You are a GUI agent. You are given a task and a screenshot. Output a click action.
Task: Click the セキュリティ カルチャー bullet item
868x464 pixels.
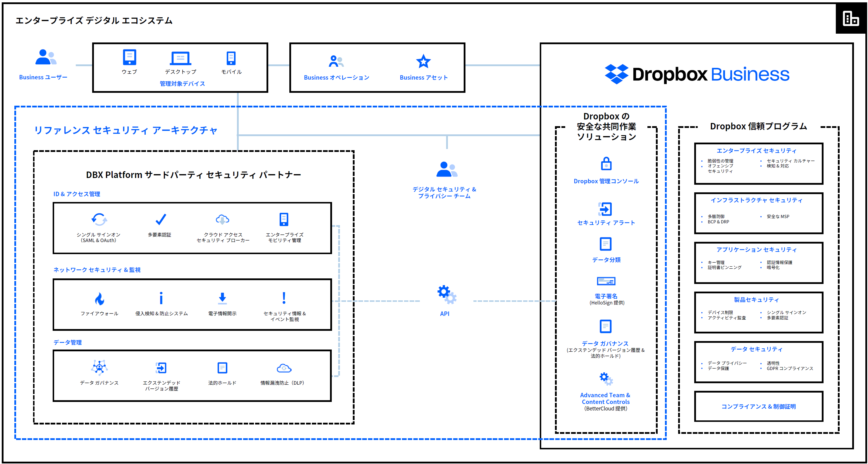click(790, 161)
